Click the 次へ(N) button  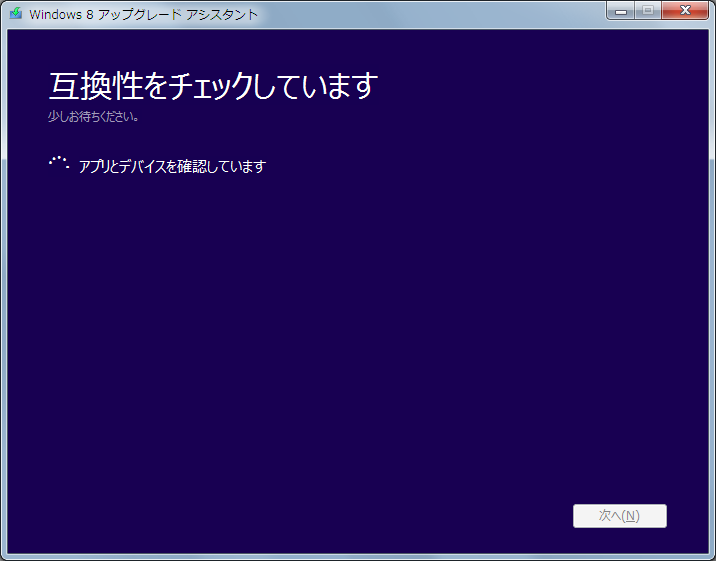pyautogui.click(x=620, y=516)
